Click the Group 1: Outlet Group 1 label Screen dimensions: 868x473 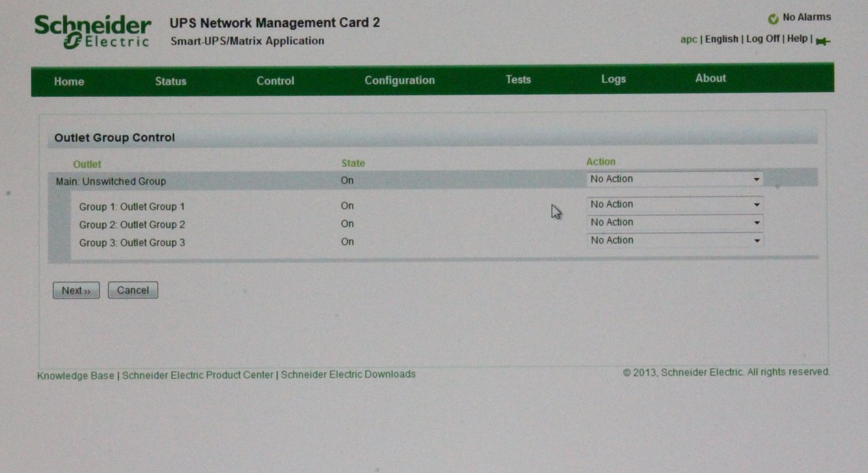pyautogui.click(x=132, y=207)
